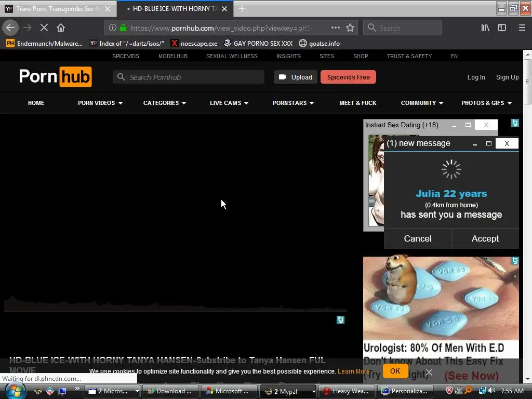The image size is (532, 399).
Task: Bookmark this page with the star icon
Action: [350, 28]
